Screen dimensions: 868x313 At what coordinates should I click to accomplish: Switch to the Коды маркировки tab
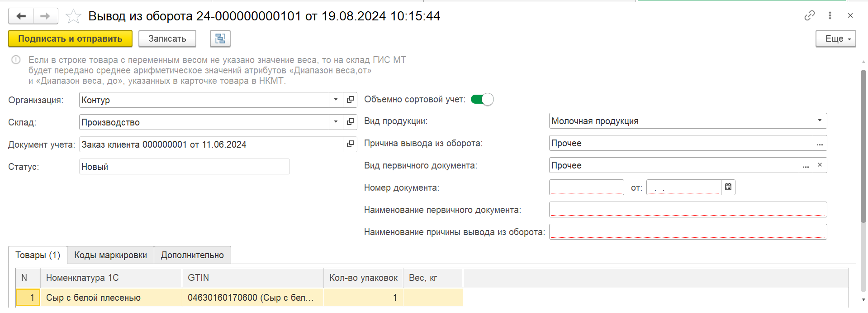[x=110, y=255]
